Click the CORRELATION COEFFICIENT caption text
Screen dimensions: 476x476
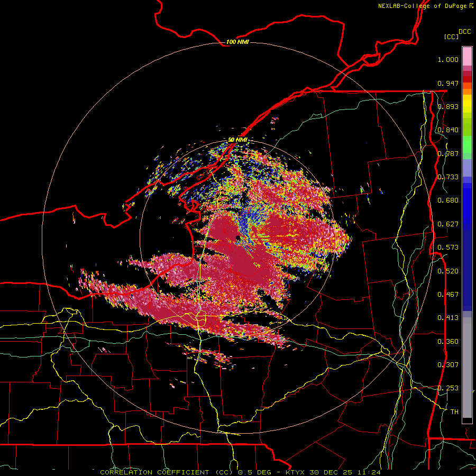[x=154, y=472]
